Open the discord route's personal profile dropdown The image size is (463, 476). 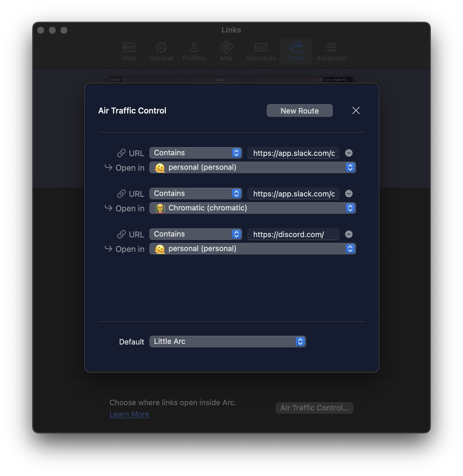[x=252, y=249]
